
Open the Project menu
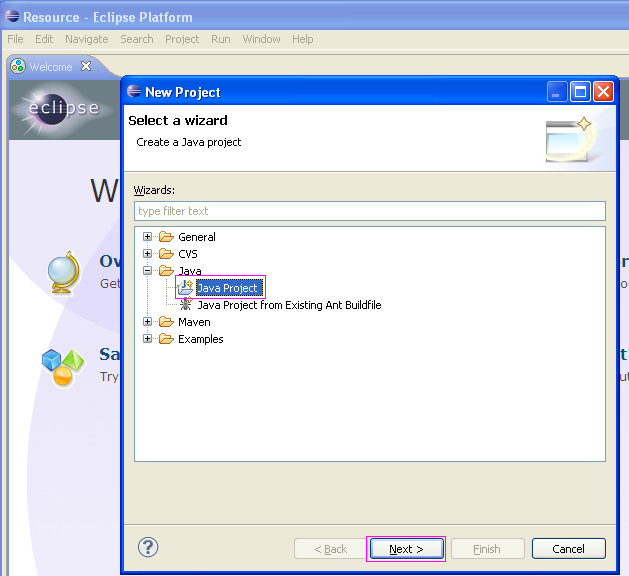coord(182,39)
